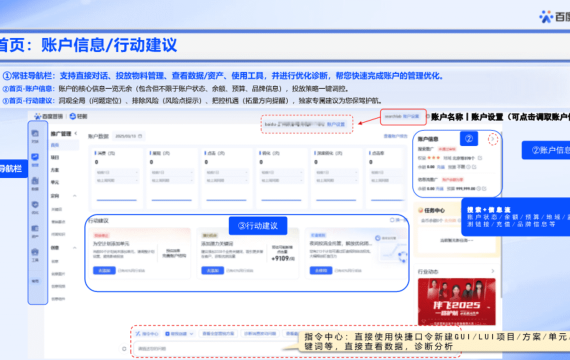The width and height of the screenshot is (570, 360).
Task: Open the 资产 assets icon in navigation rail
Action: (35, 228)
